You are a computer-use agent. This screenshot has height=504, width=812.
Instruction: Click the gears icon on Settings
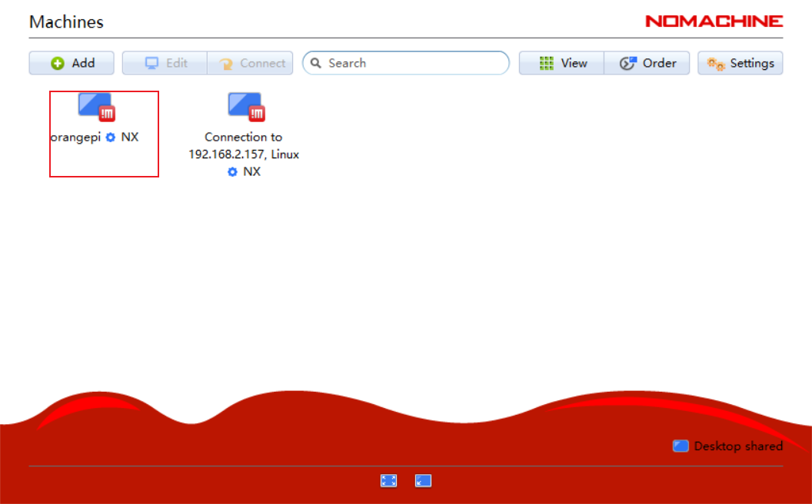click(716, 64)
